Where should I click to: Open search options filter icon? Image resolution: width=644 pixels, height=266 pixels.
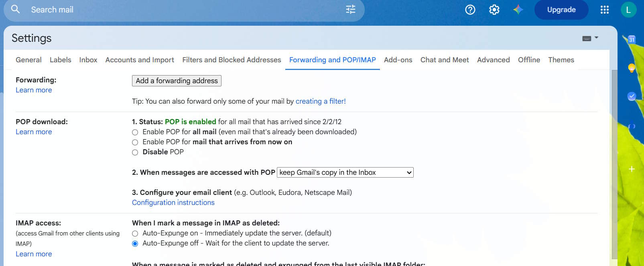tap(351, 9)
